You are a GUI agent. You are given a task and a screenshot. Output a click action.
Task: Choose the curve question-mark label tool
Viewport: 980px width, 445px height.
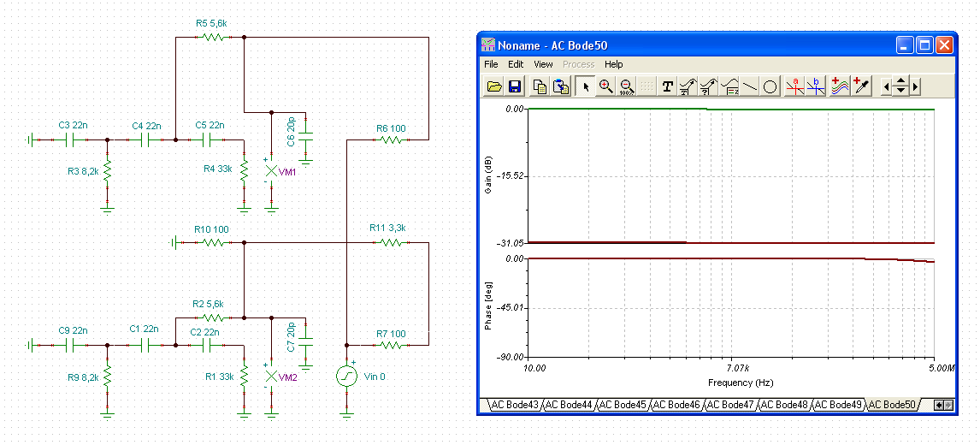click(x=709, y=87)
